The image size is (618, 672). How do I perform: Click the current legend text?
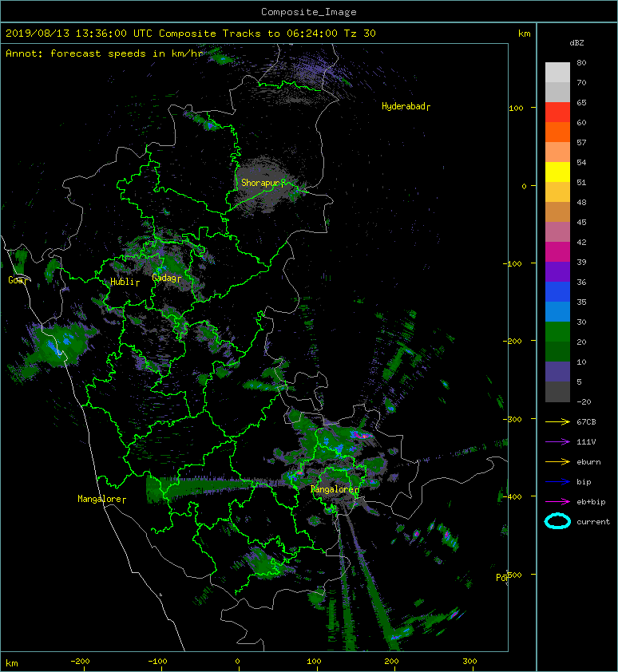coord(593,522)
